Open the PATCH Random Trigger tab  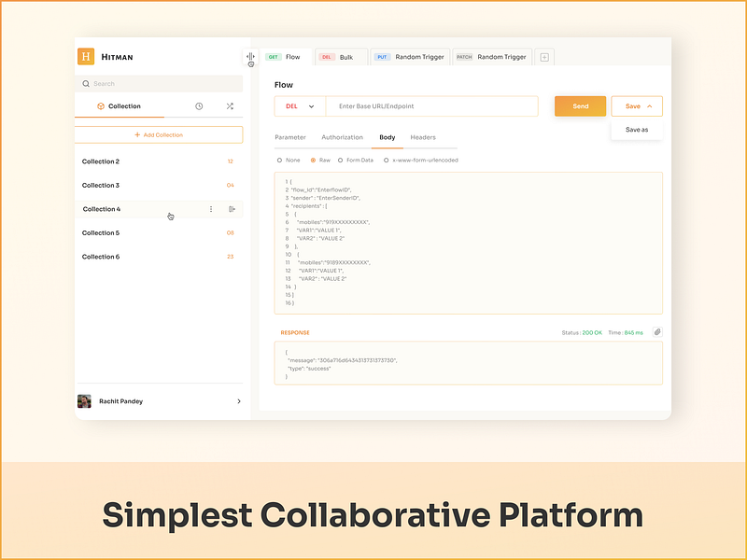[492, 57]
